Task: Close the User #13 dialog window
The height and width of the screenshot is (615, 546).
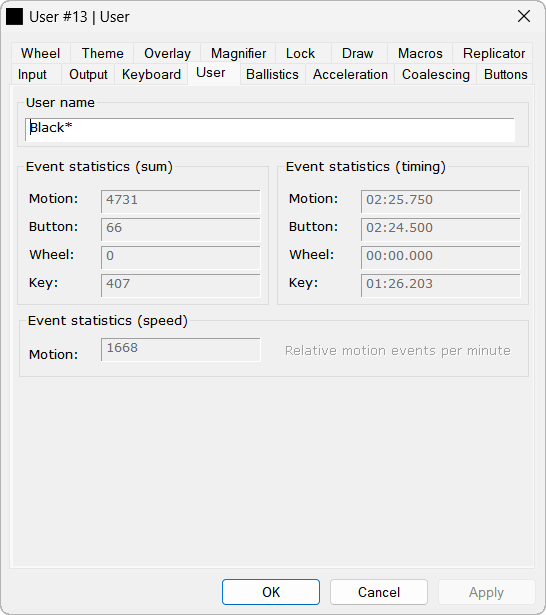Action: (x=524, y=16)
